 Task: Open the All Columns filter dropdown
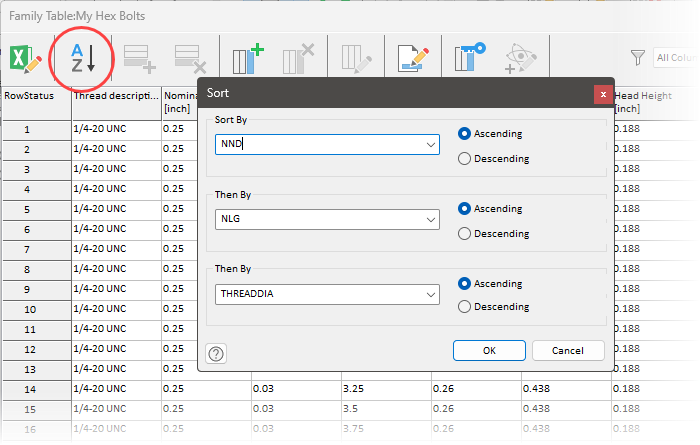point(676,58)
